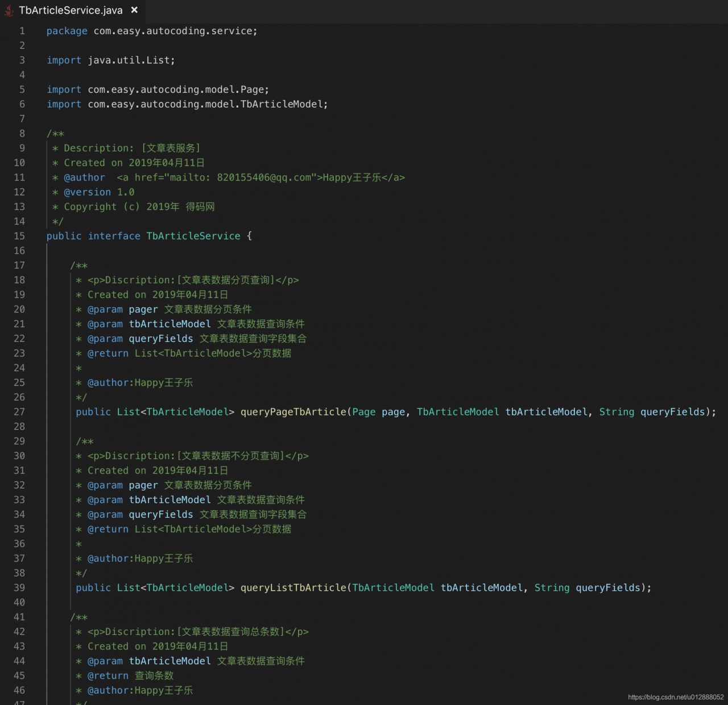728x705 pixels.
Task: Click the Discription comment on line 42
Action: click(192, 632)
